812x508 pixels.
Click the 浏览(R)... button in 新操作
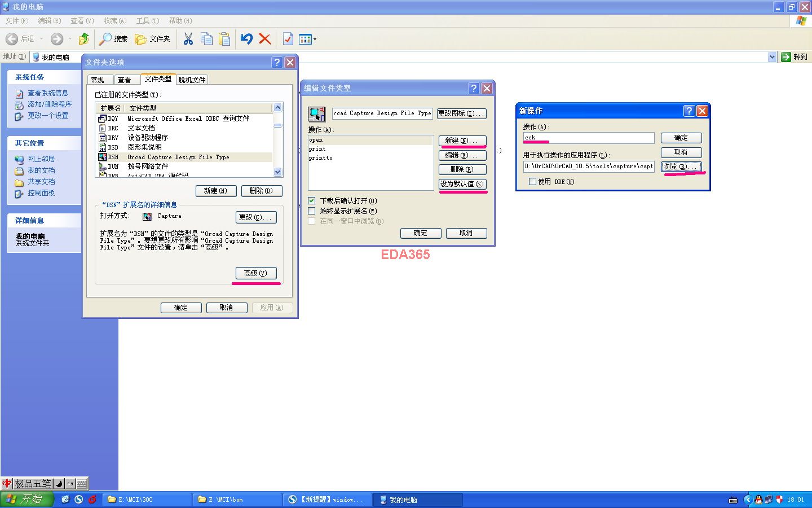point(681,167)
